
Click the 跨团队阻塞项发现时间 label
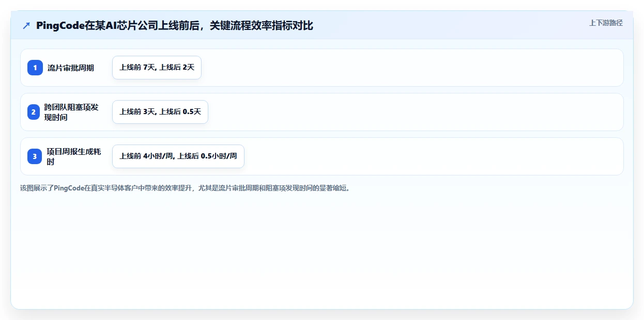71,112
